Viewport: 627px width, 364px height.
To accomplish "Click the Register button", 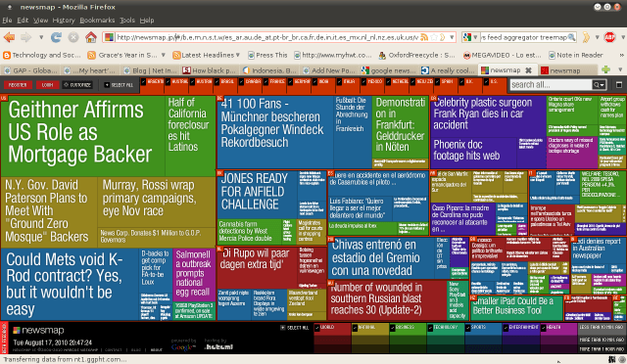I will (18, 85).
